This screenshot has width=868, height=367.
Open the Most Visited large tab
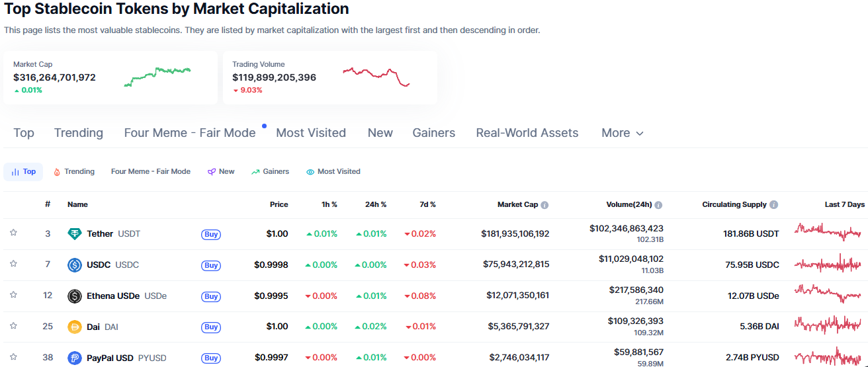(x=311, y=133)
